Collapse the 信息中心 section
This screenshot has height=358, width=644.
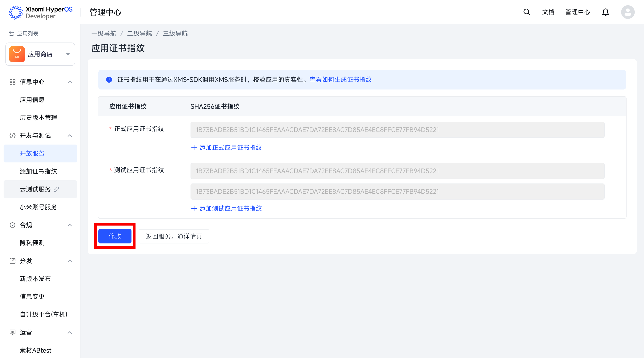[70, 82]
